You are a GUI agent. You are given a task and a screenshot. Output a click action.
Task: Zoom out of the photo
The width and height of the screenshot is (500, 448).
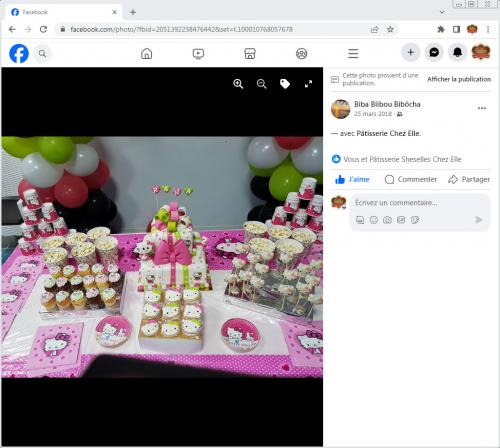coord(262,84)
